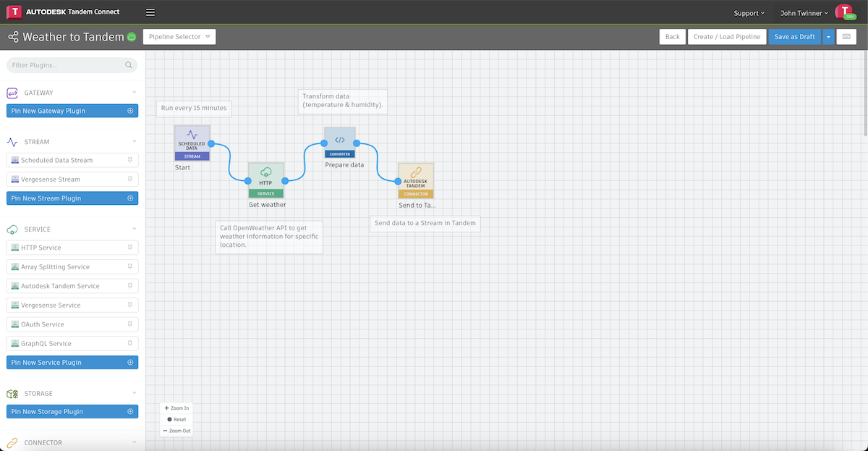Viewport: 868px width, 451px height.
Task: Pin the Vergesense Stream plugin
Action: click(x=130, y=180)
